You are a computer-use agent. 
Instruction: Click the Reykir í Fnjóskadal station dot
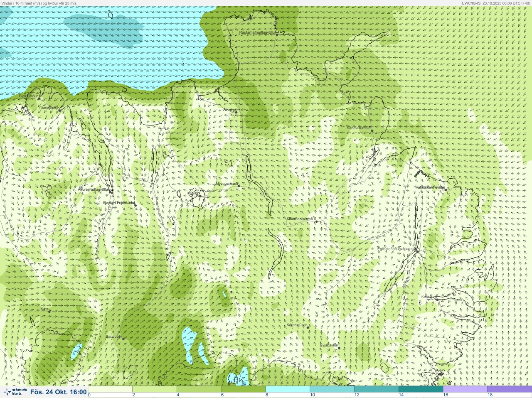(135, 205)
